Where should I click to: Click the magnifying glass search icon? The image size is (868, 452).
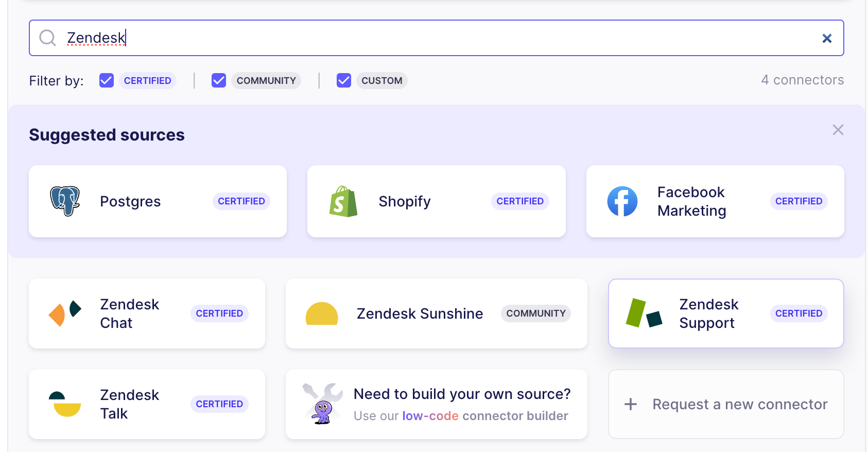point(48,38)
